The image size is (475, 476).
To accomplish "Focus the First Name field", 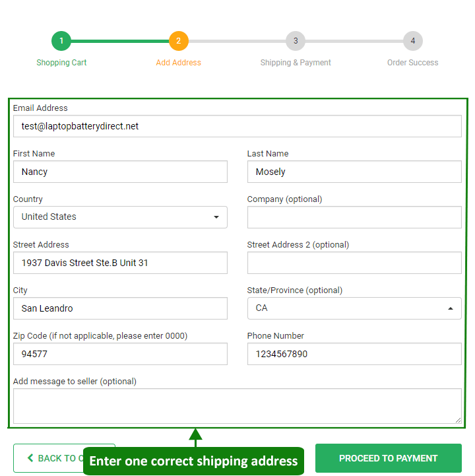I will tap(120, 172).
